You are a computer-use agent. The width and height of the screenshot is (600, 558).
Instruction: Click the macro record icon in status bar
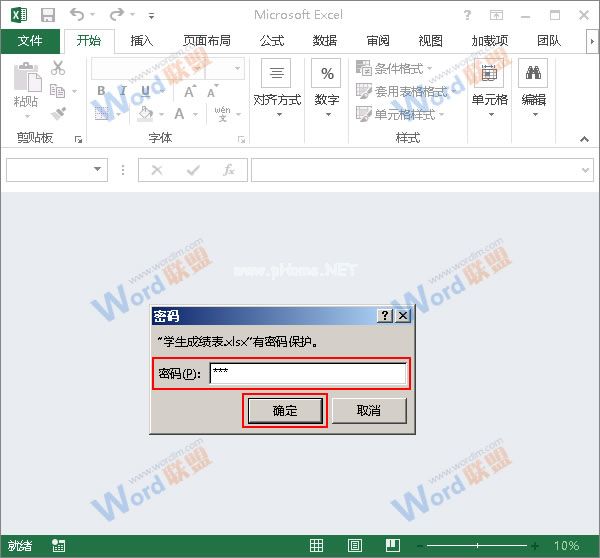pos(59,546)
